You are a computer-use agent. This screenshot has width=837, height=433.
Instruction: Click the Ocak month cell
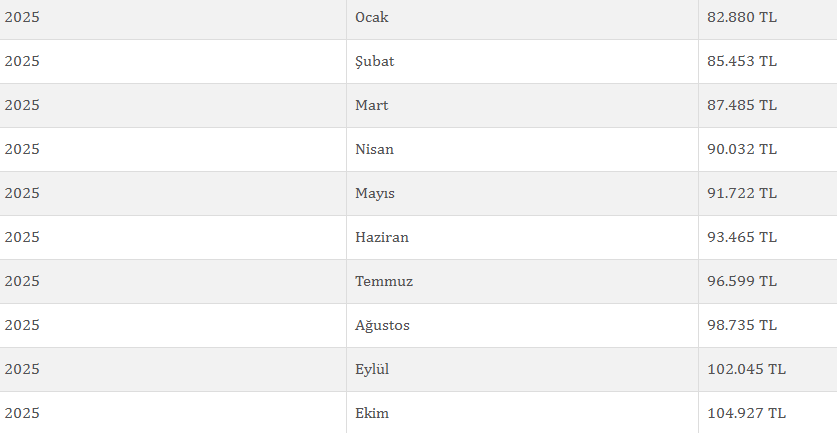[x=374, y=17]
